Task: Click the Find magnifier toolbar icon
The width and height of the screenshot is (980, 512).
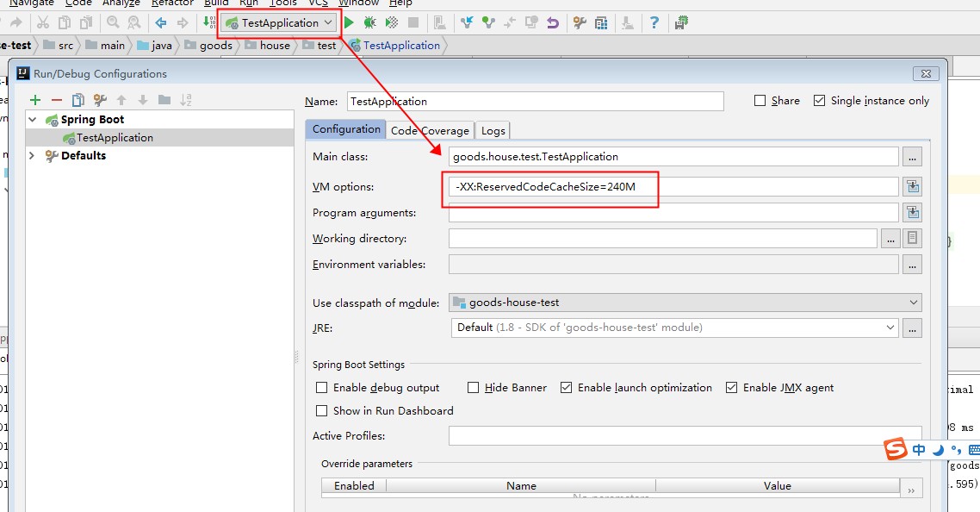Action: (x=113, y=23)
